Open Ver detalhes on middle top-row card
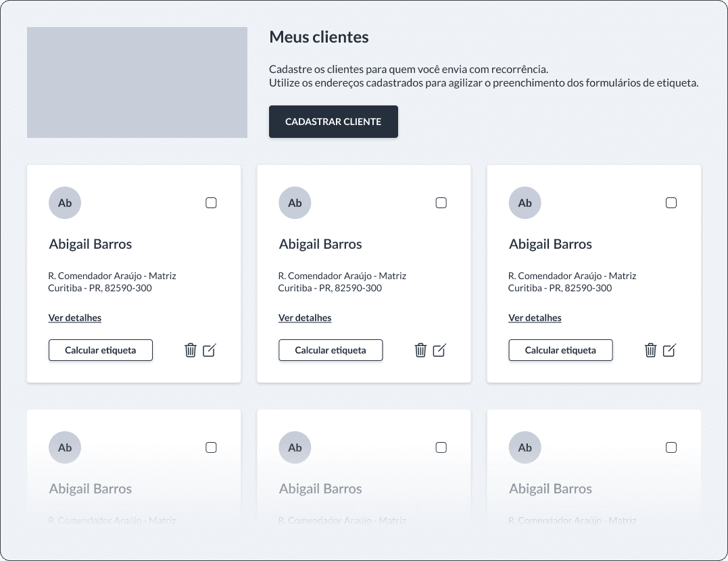This screenshot has height=561, width=728. [305, 318]
